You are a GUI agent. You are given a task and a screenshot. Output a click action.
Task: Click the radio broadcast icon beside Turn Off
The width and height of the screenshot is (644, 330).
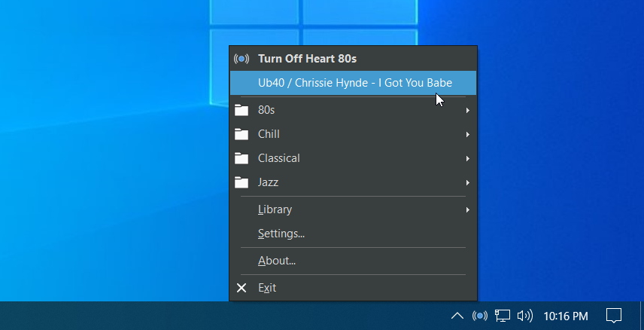[241, 59]
